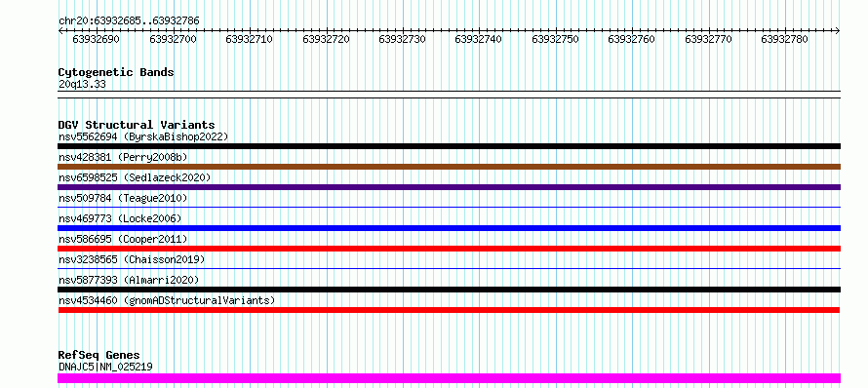Click the DGV Structural Variants track heading
868x388 pixels.
pos(137,125)
